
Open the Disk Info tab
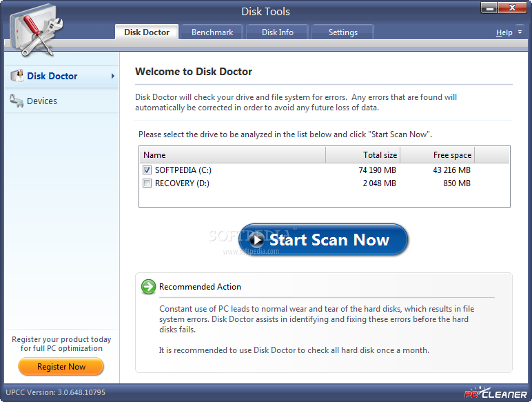(x=278, y=32)
